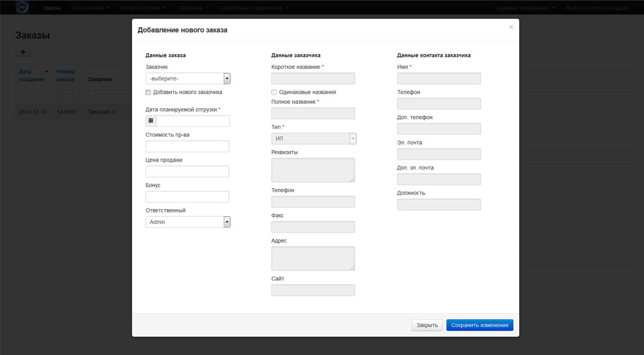The image size is (644, 355).
Task: Click resize handle of the Адрес textarea
Action: pyautogui.click(x=352, y=267)
